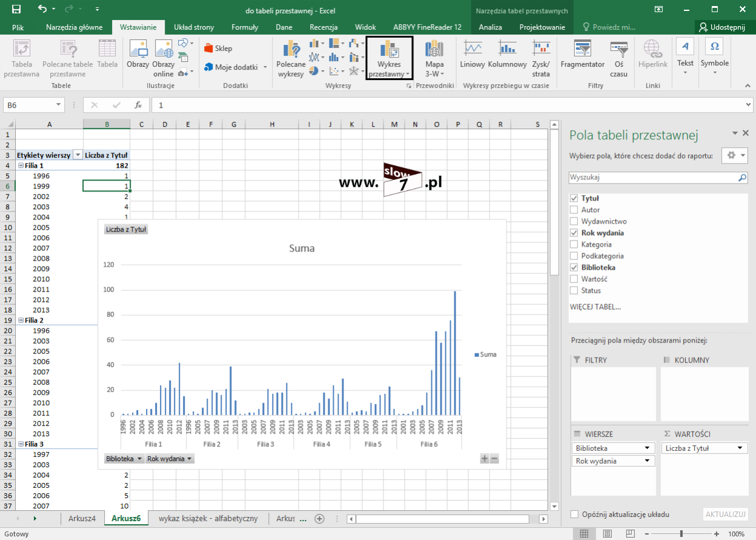Insert Zysk/strata sparkline
Viewport: 756px width, 540px height.
coord(541,58)
